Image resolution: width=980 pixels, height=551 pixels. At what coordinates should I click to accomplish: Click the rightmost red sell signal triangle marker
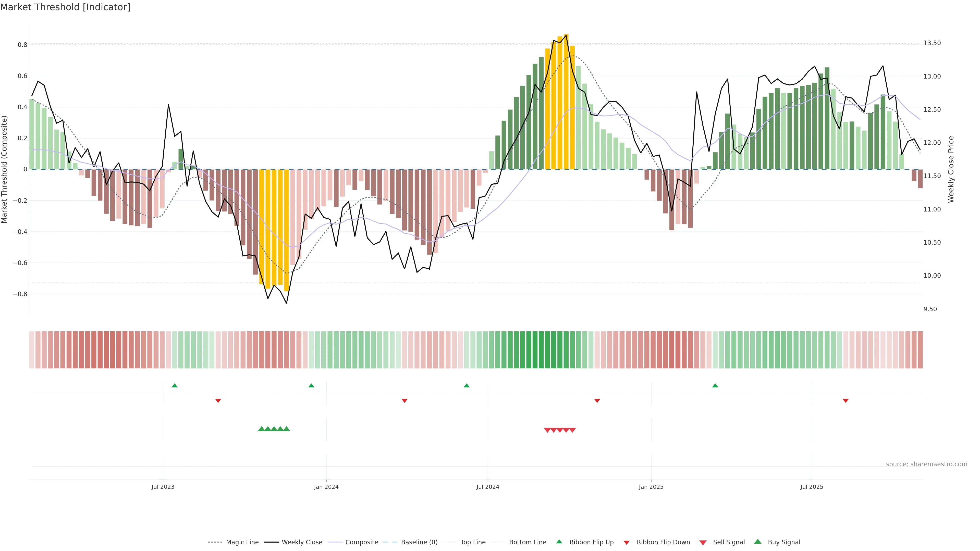[572, 430]
